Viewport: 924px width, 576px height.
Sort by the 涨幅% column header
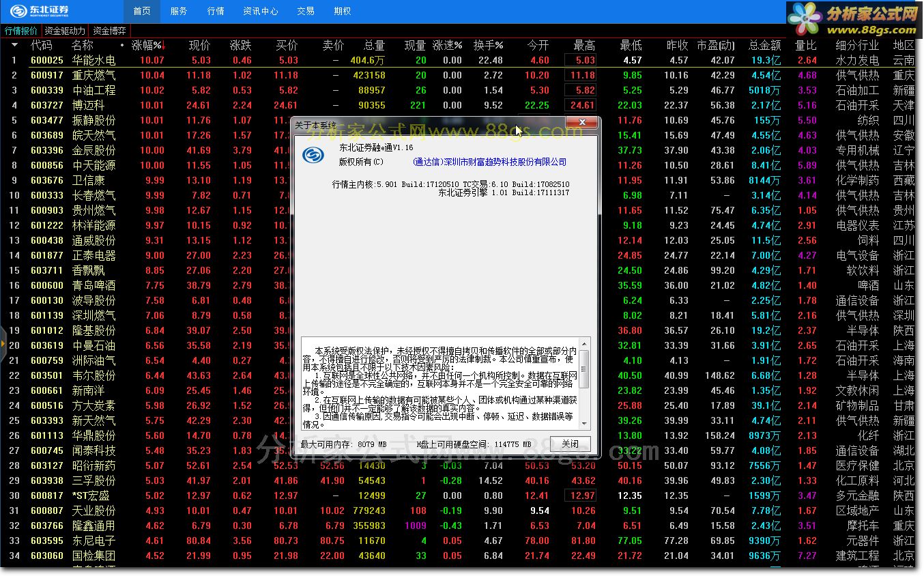point(148,45)
